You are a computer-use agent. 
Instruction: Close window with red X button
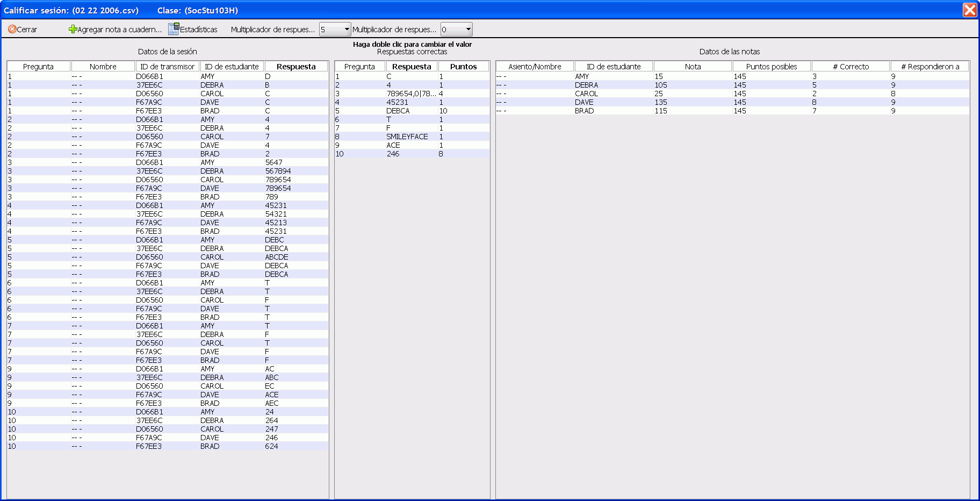coord(970,10)
